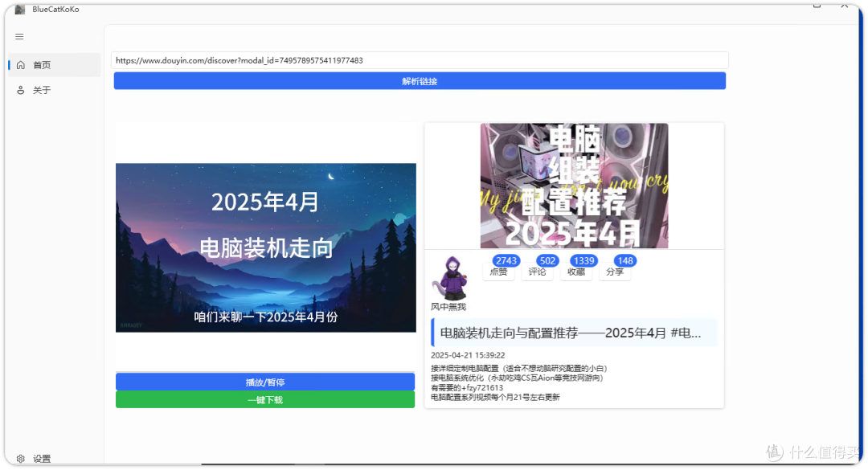The image size is (868, 470).
Task: Click the green 一键下载 download button
Action: 265,399
